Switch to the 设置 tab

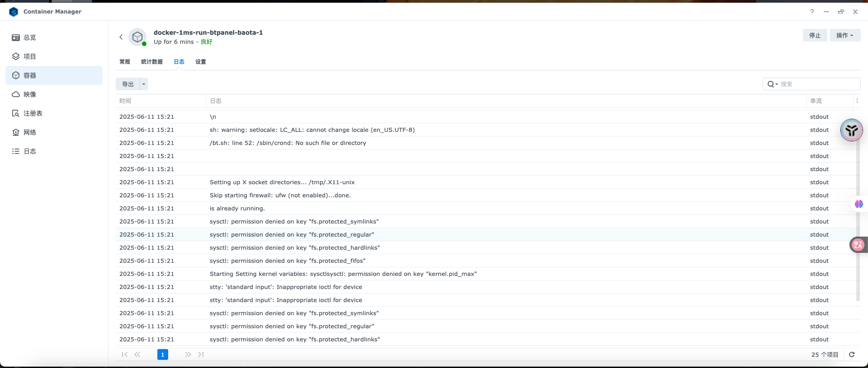[201, 62]
